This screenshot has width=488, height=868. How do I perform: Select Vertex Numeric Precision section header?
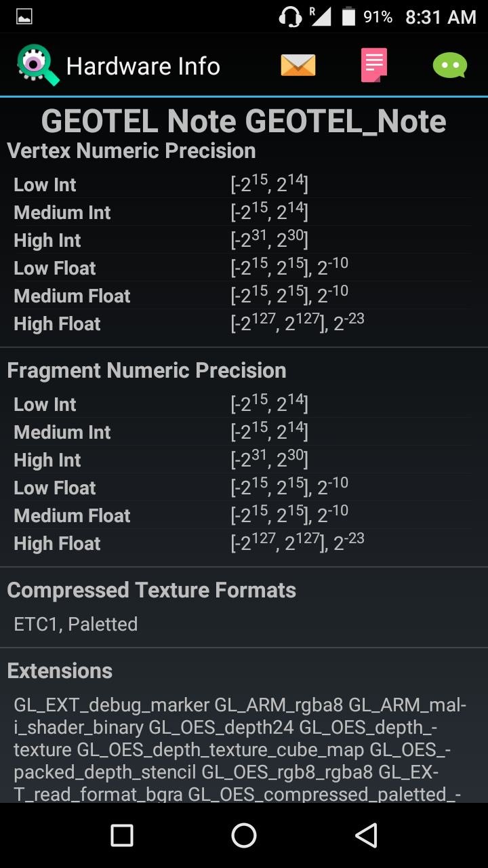pyautogui.click(x=131, y=151)
